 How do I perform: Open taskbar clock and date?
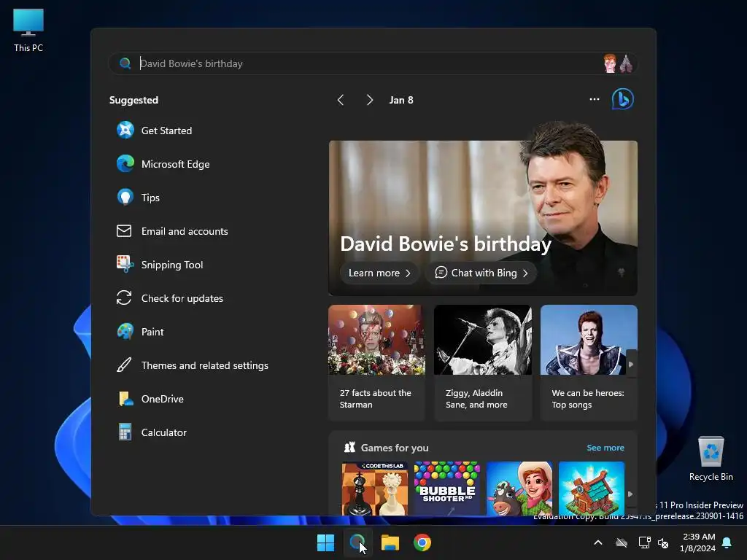(x=697, y=542)
